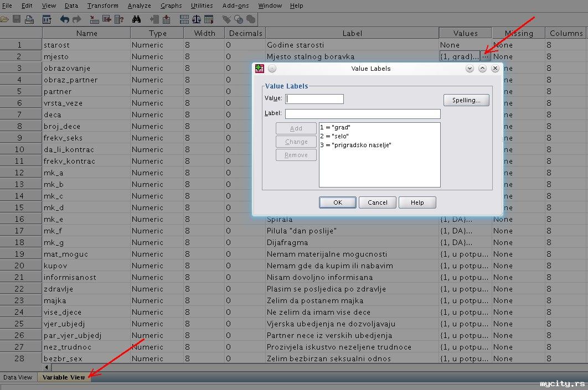Click the Find binoculars icon
Screen dimensions: 588x390
click(x=137, y=19)
